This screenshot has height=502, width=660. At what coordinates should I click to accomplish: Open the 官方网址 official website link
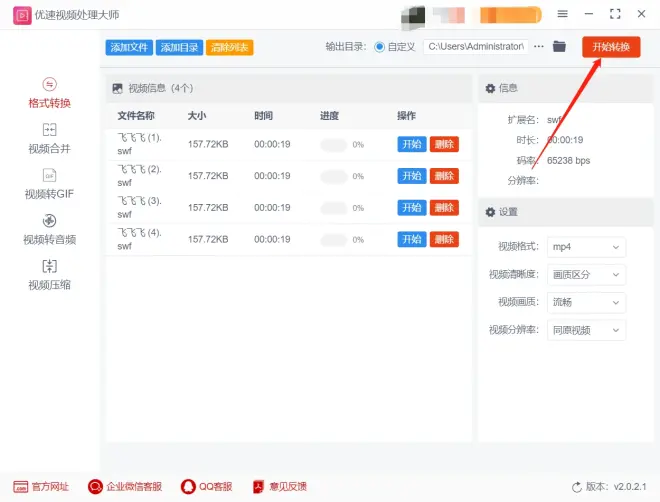coord(41,486)
